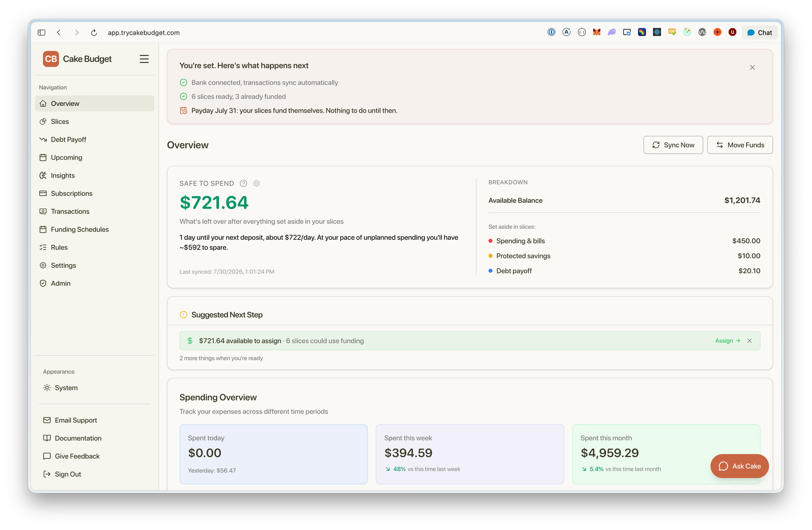Viewport: 812px width, 530px height.
Task: Toggle the sidebar hamburger menu
Action: tap(144, 59)
